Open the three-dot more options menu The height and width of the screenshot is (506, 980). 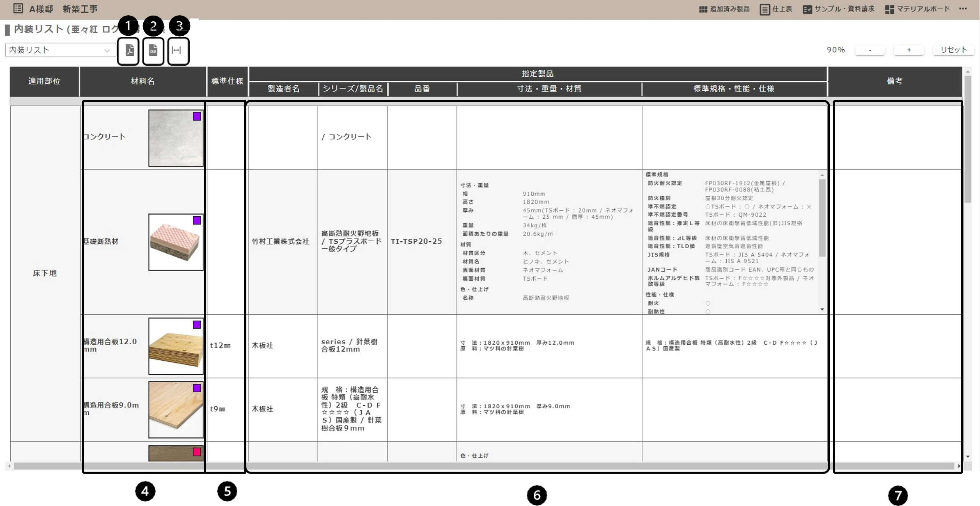point(963,9)
